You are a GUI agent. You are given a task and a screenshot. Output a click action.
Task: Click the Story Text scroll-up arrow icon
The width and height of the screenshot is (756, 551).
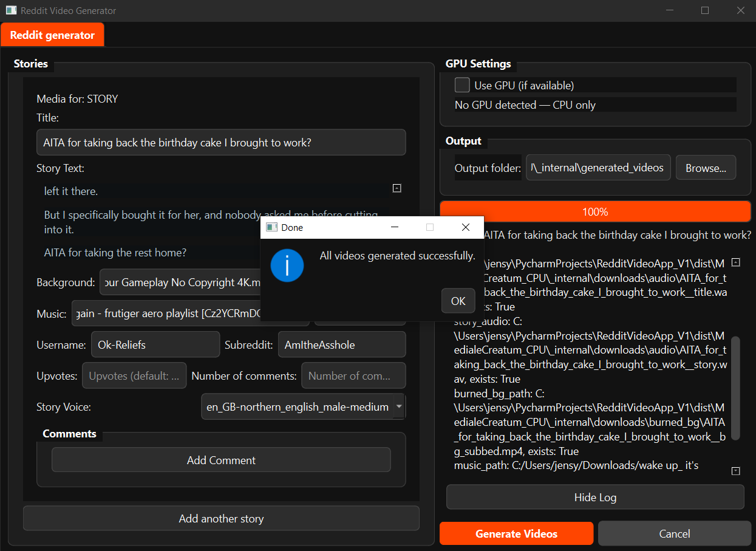[397, 188]
